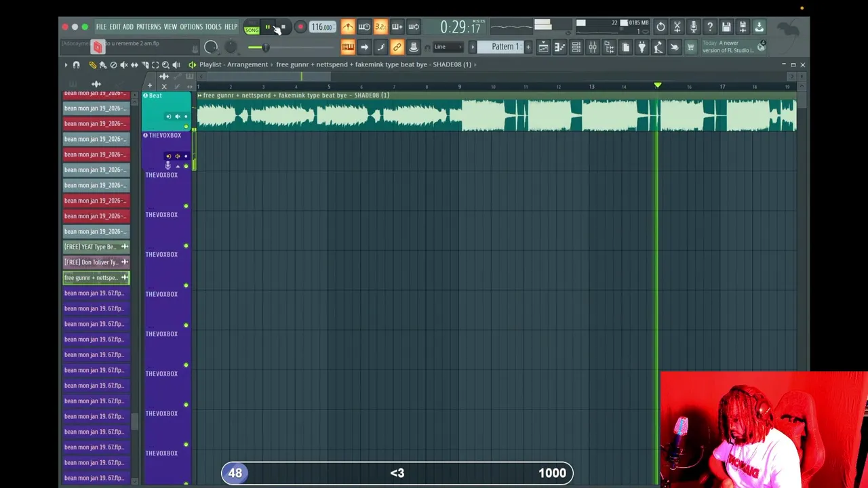Screen dimensions: 868x488
Task: Toggle the metronome icon
Action: click(x=348, y=27)
